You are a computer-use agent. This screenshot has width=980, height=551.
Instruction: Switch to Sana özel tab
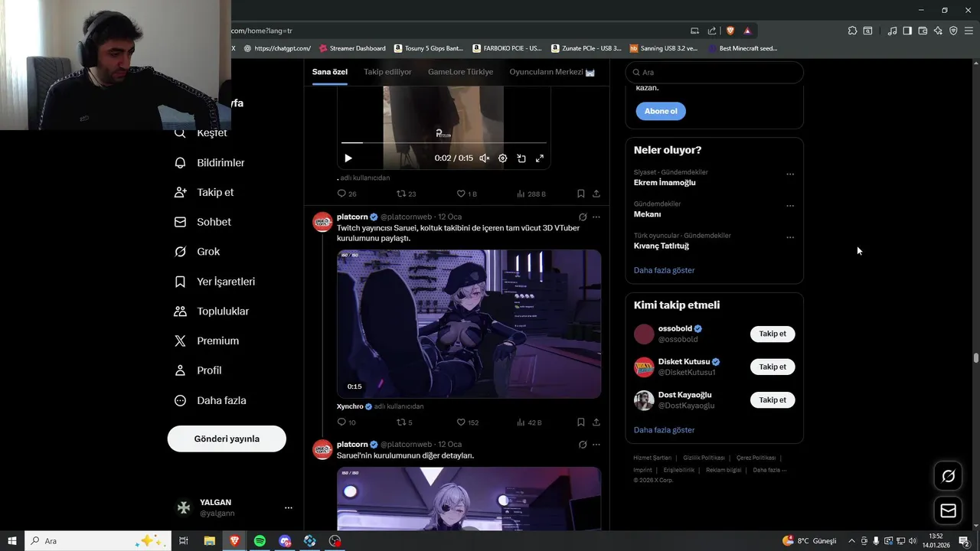[x=330, y=72]
